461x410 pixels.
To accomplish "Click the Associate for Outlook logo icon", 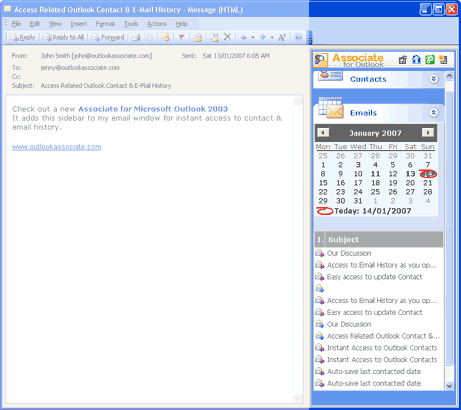I will coord(321,60).
